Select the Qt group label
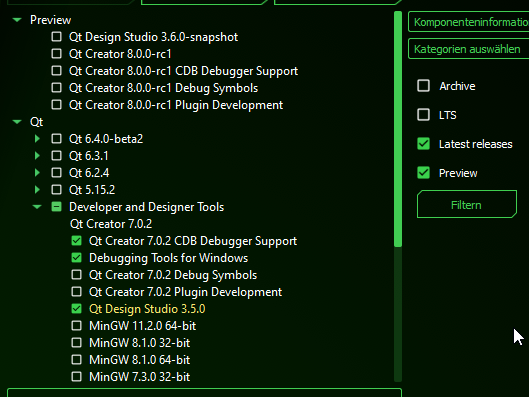This screenshot has height=397, width=529. tap(36, 122)
